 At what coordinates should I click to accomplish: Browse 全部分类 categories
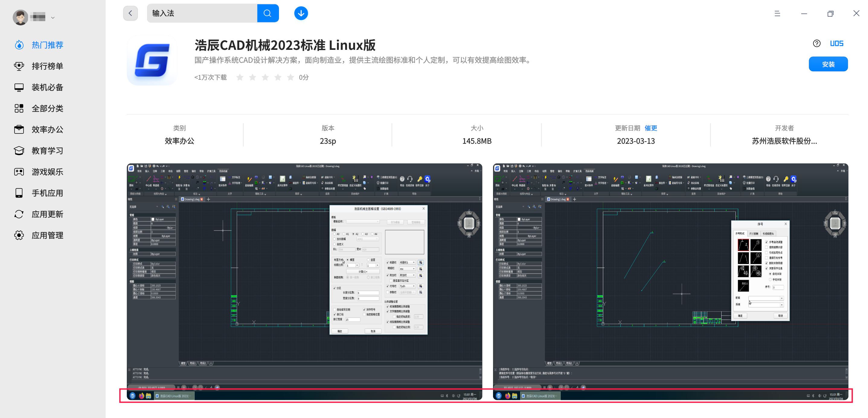tap(47, 108)
